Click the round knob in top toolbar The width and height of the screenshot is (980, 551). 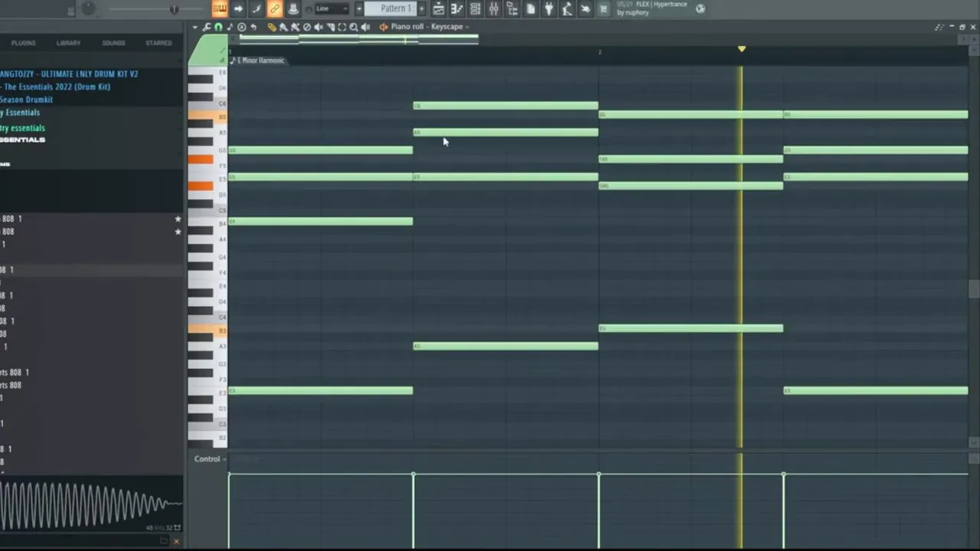click(89, 8)
